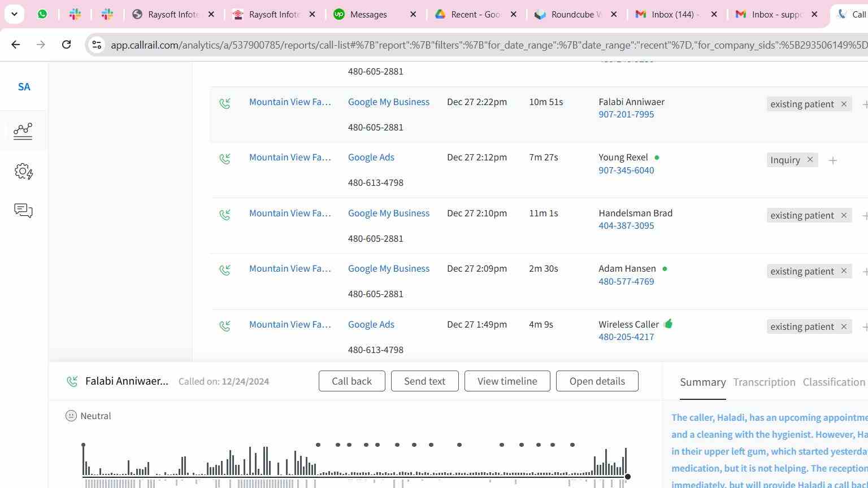Open phone number 404-387-3095
868x488 pixels.
[626, 225]
